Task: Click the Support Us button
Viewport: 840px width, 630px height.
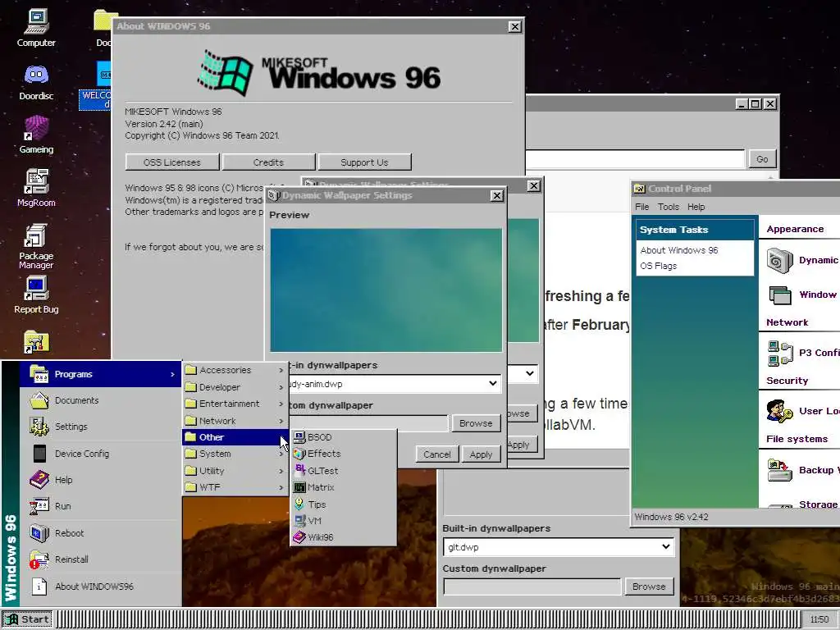Action: coord(364,162)
